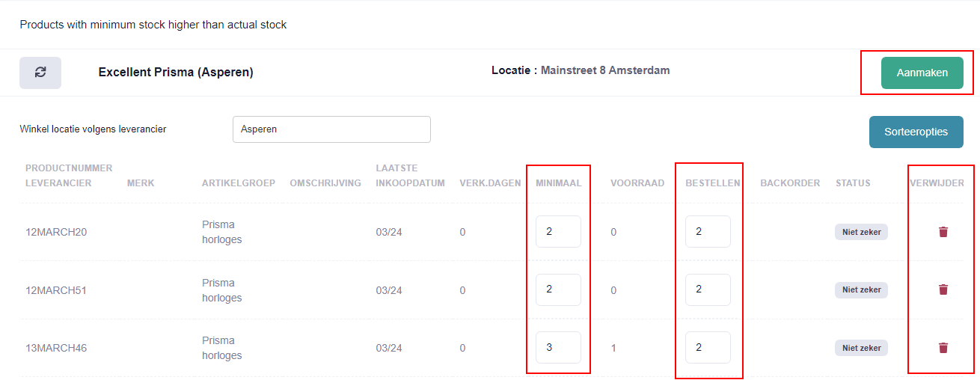Click the Bestellen column header
This screenshot has width=980, height=380.
tap(713, 183)
